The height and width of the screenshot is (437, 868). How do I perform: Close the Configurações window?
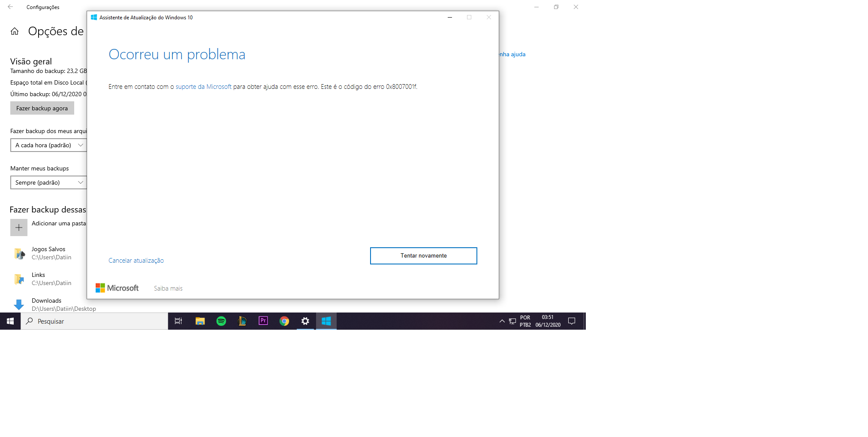[x=576, y=7]
